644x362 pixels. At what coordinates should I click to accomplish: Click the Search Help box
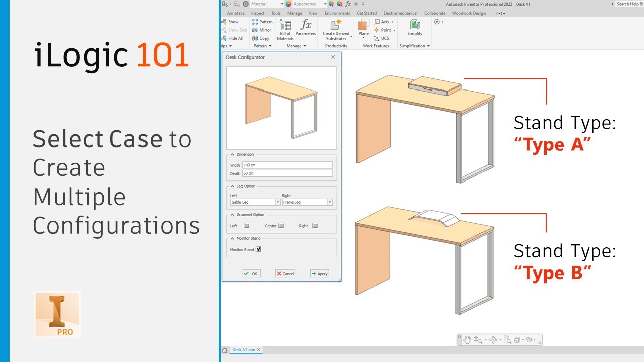tap(630, 4)
